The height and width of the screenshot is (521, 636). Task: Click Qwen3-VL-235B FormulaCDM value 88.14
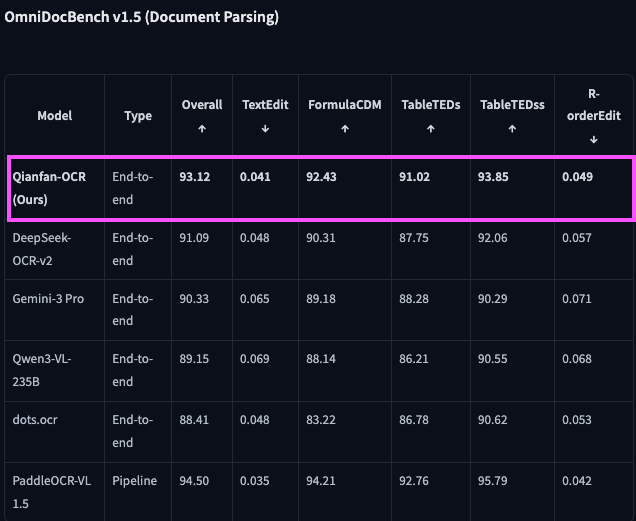click(x=321, y=359)
